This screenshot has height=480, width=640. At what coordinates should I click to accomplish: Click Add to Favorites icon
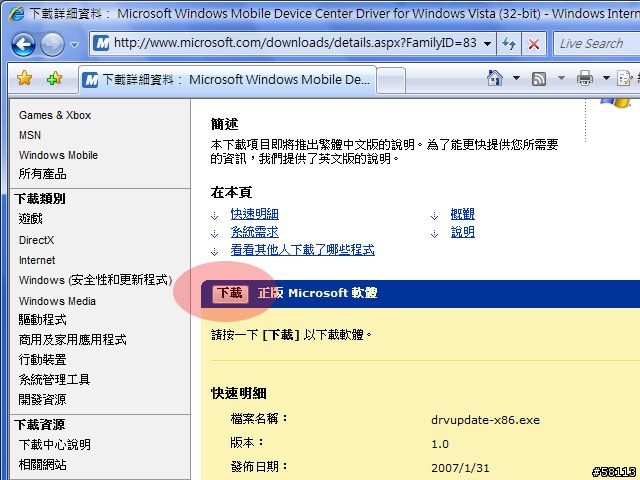[x=54, y=78]
